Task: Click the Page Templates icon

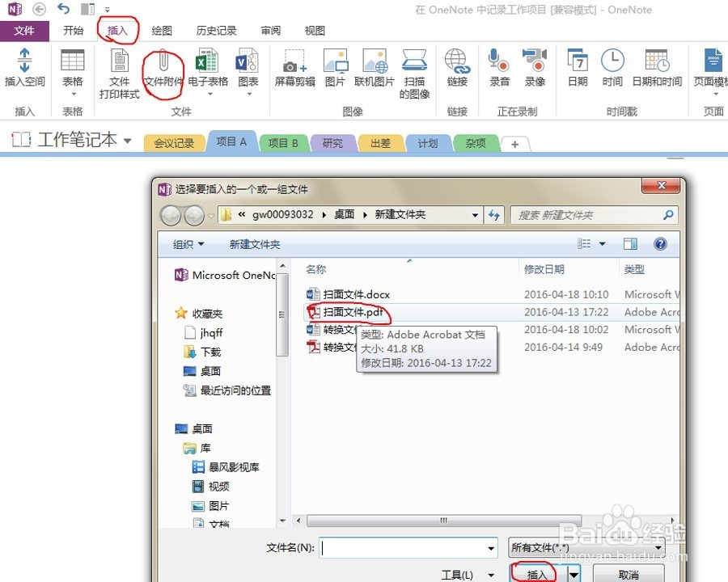Action: (x=713, y=61)
